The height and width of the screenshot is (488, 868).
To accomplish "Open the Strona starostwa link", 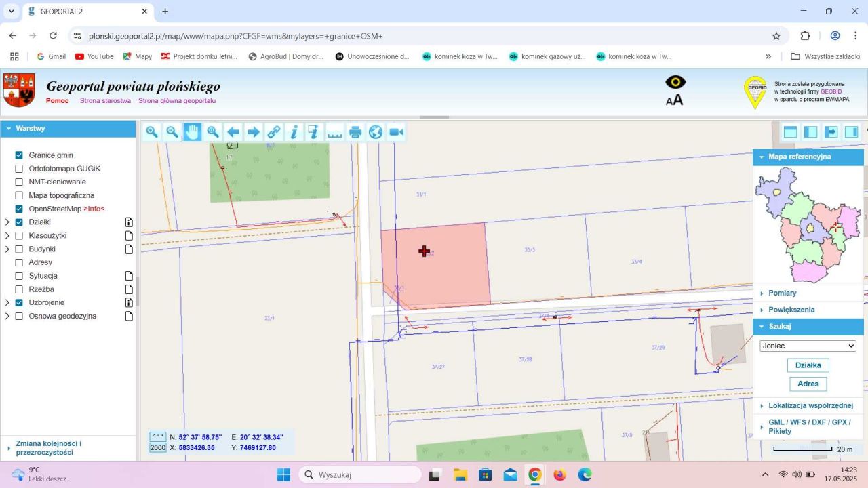I will [105, 101].
